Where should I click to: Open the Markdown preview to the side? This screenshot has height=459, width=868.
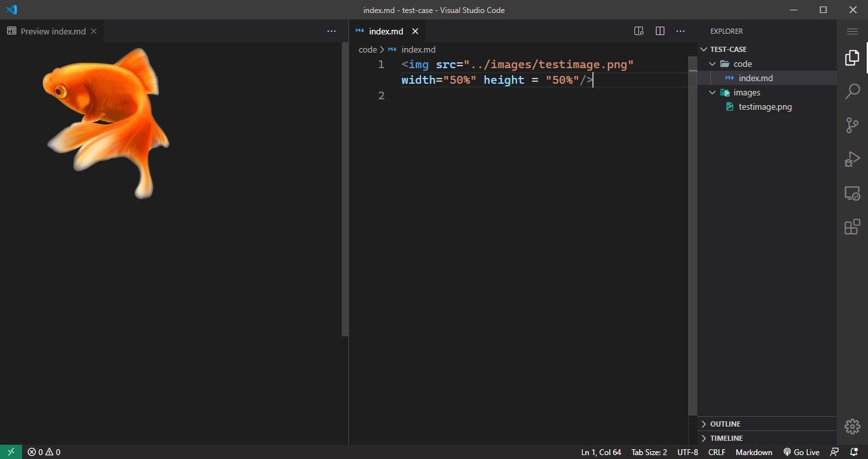click(638, 31)
